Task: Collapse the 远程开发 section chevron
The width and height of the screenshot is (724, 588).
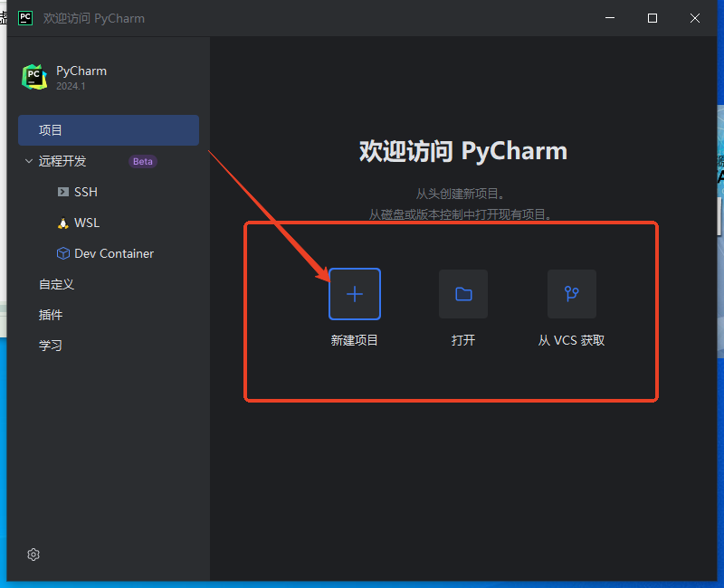Action: pyautogui.click(x=29, y=161)
